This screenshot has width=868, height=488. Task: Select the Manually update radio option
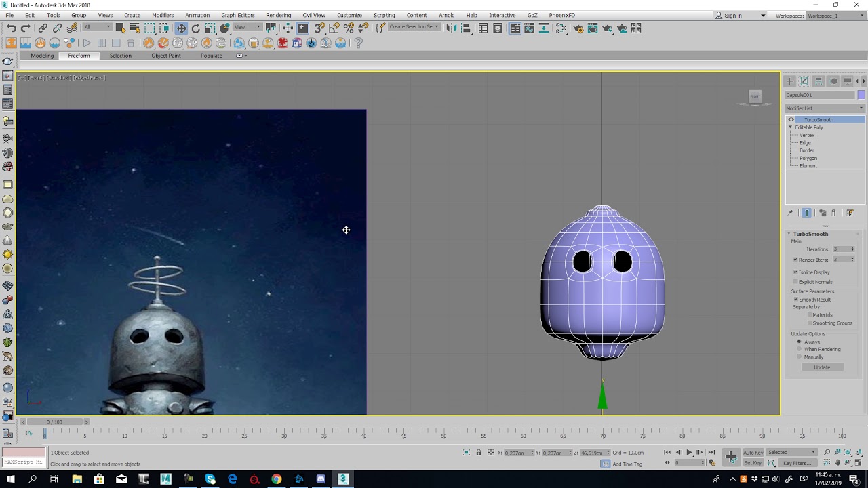point(800,357)
